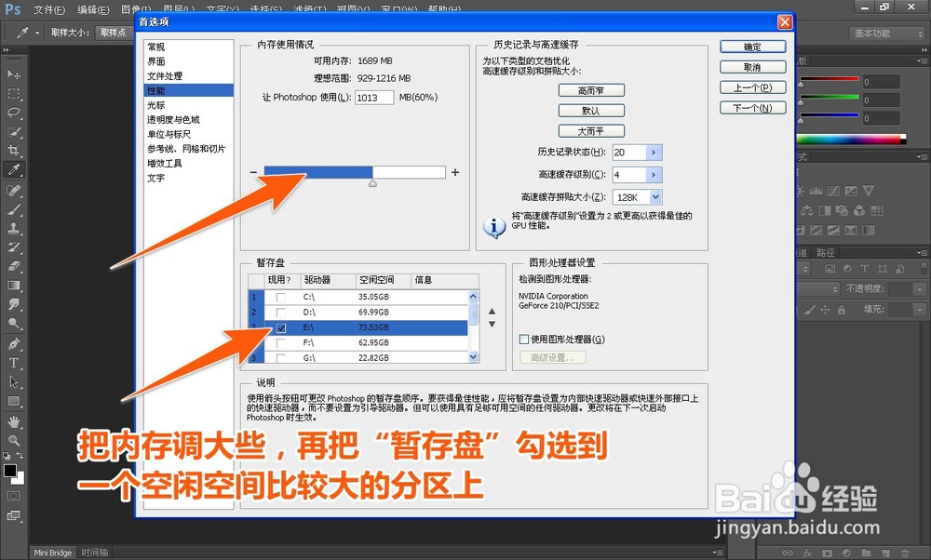Open 历史记录状态 value arrow

[654, 153]
